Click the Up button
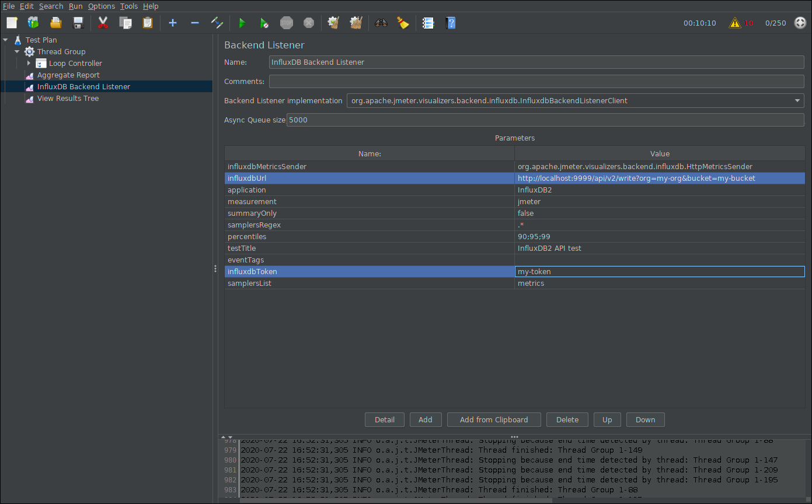812x504 pixels. 607,419
